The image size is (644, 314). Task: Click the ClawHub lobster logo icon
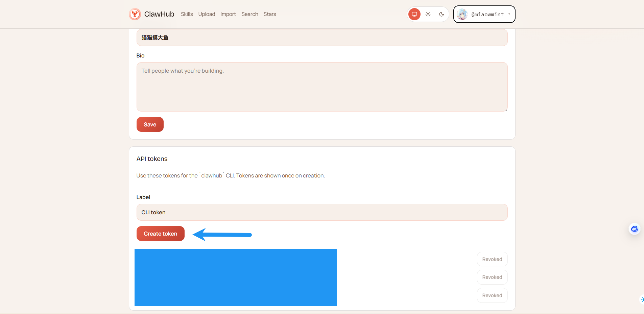[135, 14]
